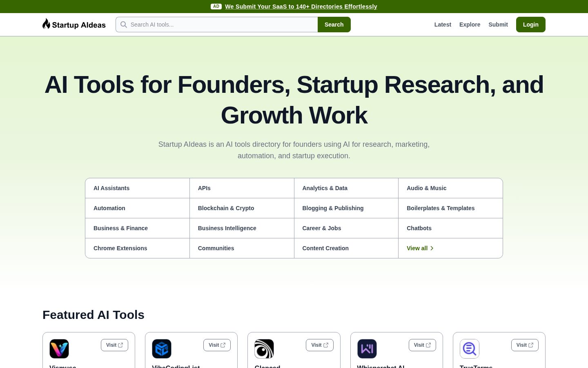588x368 pixels.
Task: Go to Business Intelligence category
Action: [242, 228]
